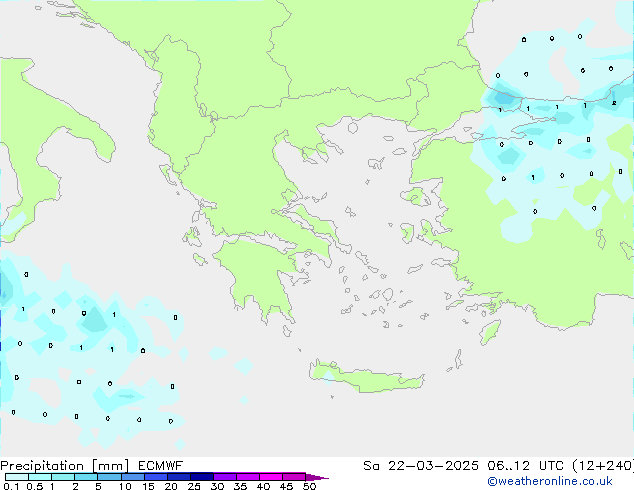Click the 1–2 mm legend swatch
The width and height of the screenshot is (634, 490).
click(63, 477)
